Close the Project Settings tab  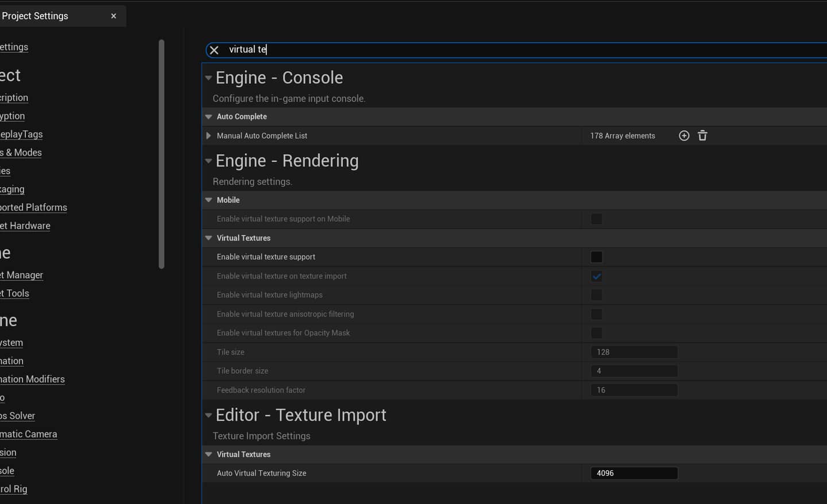pyautogui.click(x=114, y=16)
